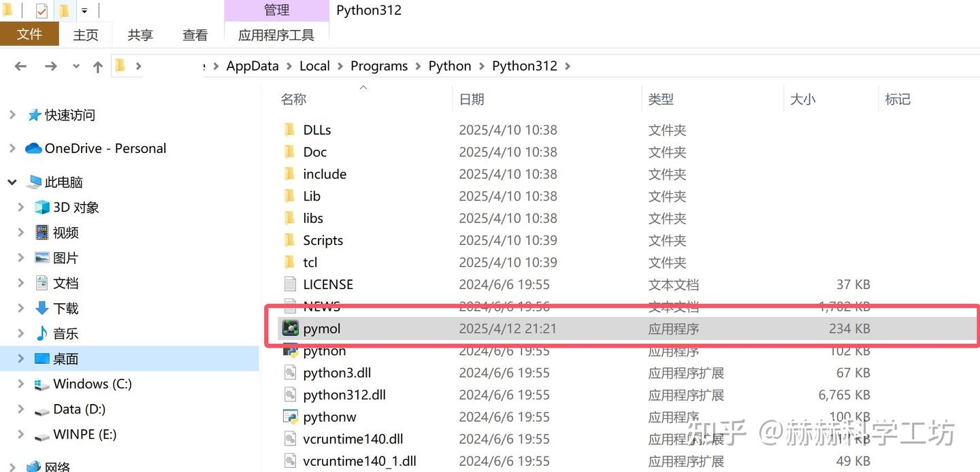This screenshot has width=980, height=472.
Task: Switch to the 查看 tab
Action: click(x=195, y=34)
